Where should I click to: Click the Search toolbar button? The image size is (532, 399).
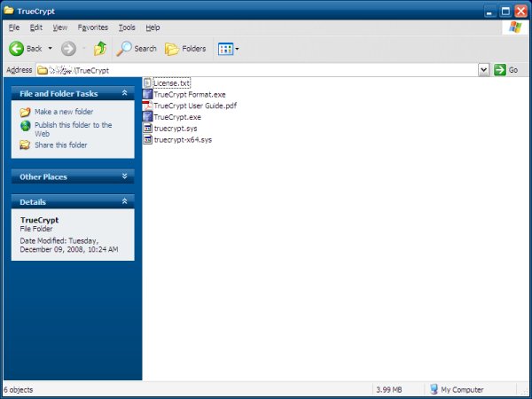[137, 49]
